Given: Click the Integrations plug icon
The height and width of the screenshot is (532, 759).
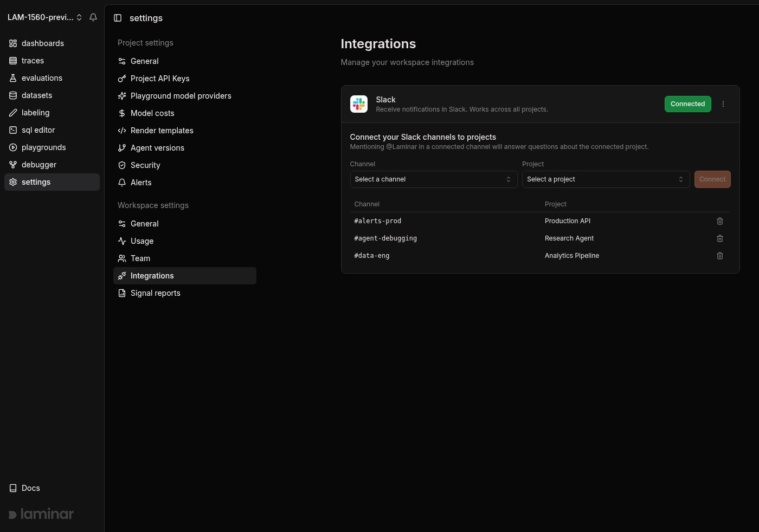Looking at the screenshot, I should click(x=122, y=276).
